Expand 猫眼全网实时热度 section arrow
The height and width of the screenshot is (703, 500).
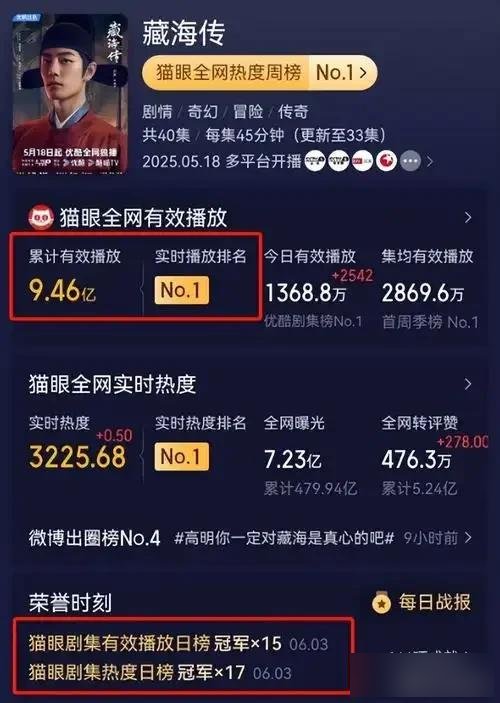468,384
